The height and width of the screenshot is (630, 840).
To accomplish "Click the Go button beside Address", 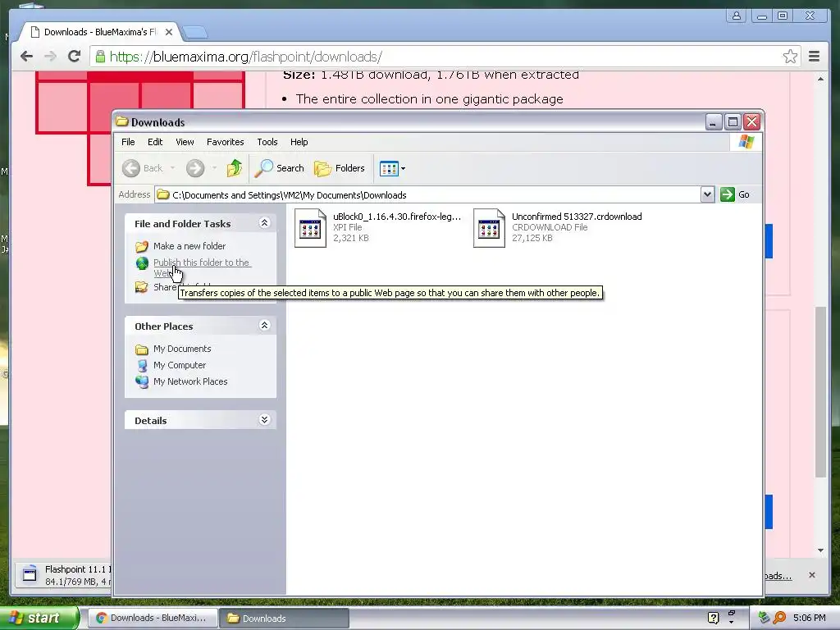I will click(735, 194).
